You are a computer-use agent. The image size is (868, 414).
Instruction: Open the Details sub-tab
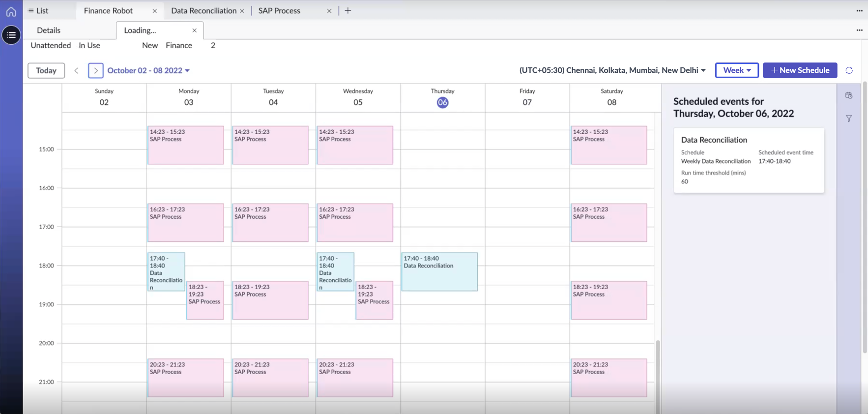[x=49, y=30]
